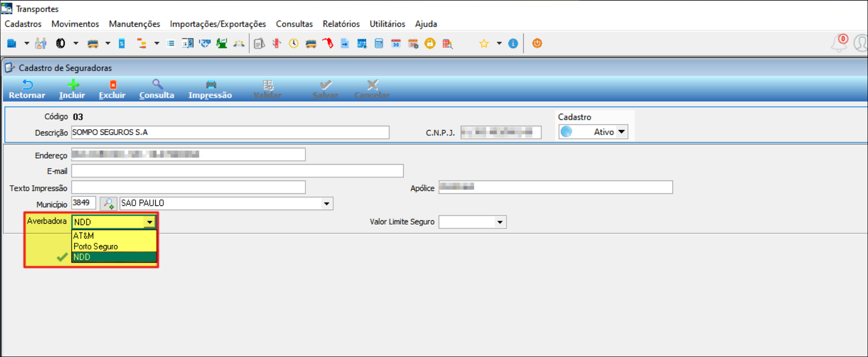Viewport: 868px width, 357px height.
Task: Open the notification bell with red badge
Action: 839,43
